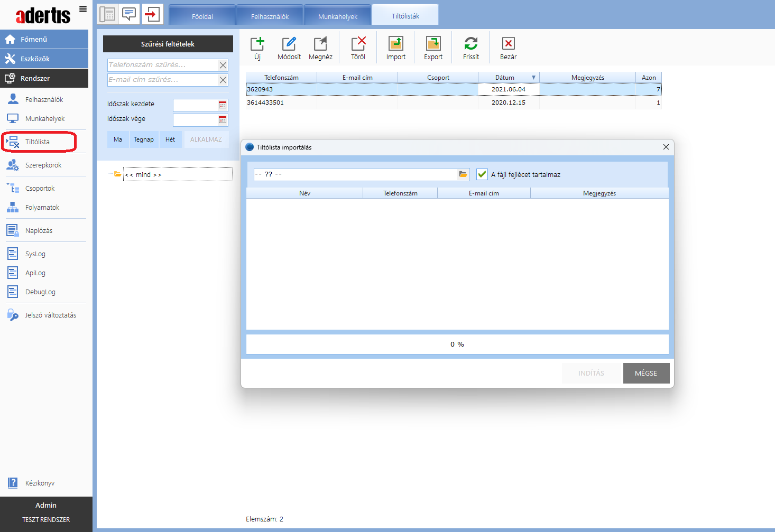Open the Időszak kezdete calendar picker

223,105
